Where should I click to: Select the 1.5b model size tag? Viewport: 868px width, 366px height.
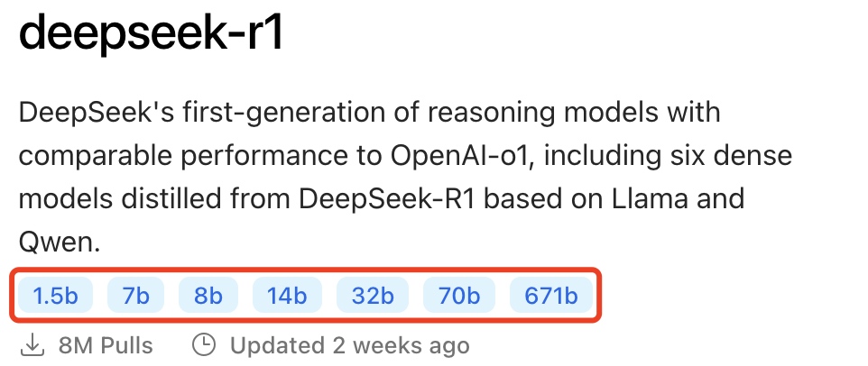pos(55,295)
